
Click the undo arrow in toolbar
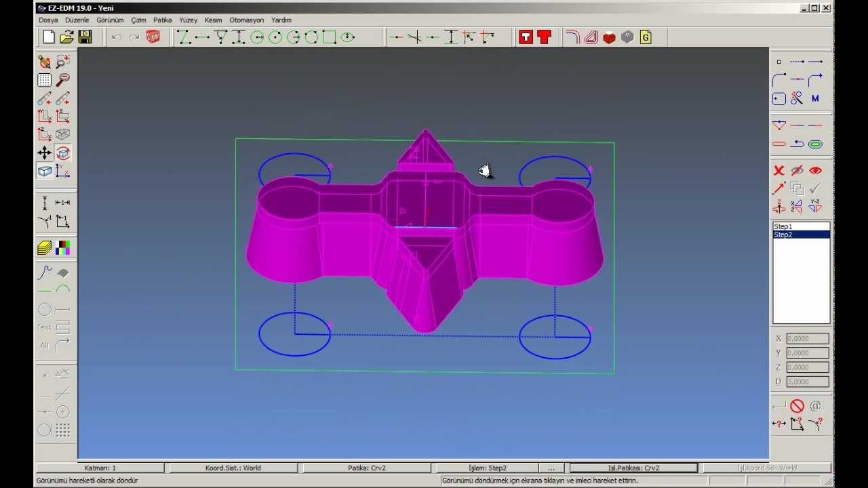click(x=116, y=37)
